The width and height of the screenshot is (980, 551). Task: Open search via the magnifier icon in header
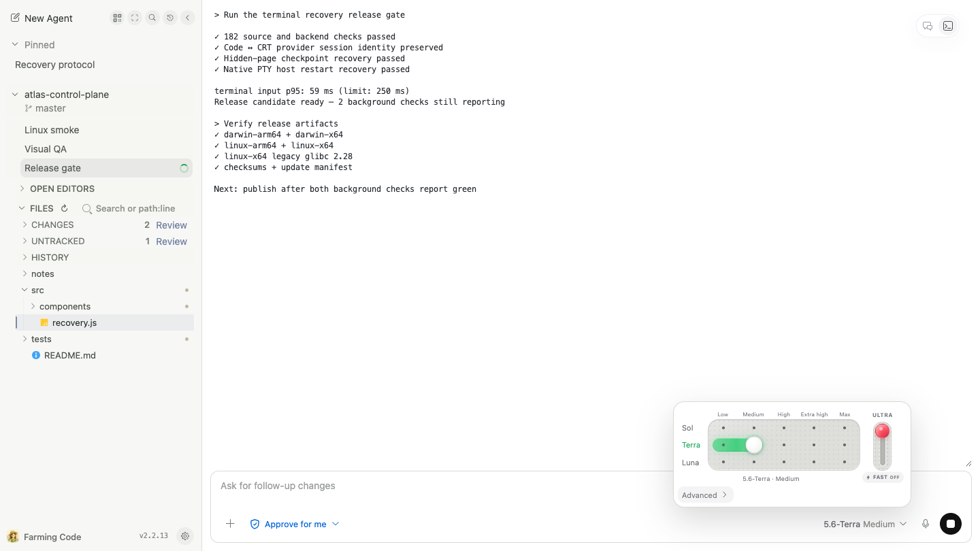pyautogui.click(x=152, y=18)
